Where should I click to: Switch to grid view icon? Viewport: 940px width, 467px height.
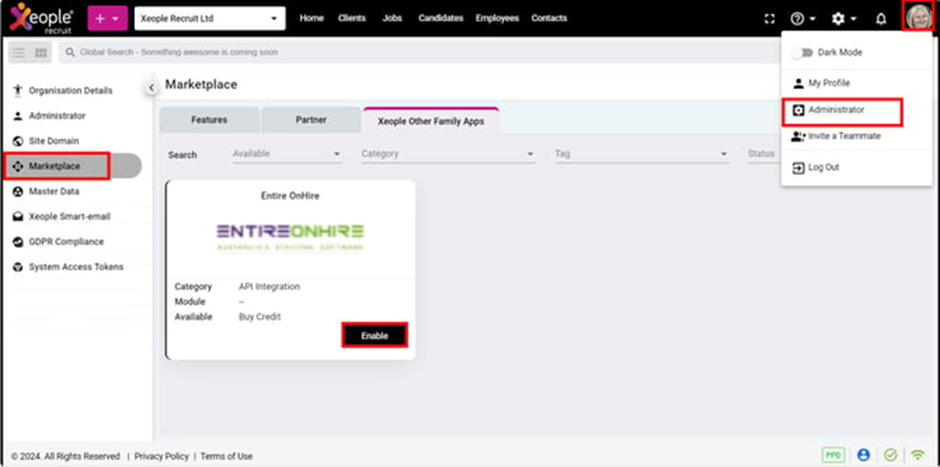point(41,53)
